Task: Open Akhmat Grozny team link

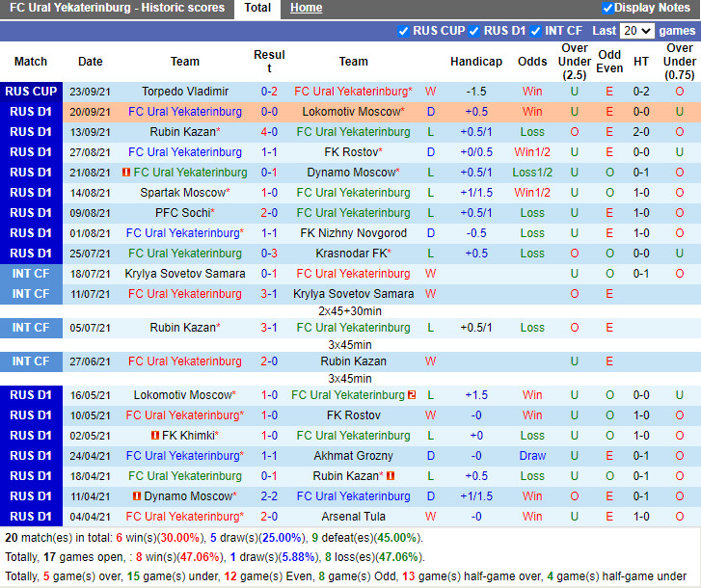Action: 354,456
